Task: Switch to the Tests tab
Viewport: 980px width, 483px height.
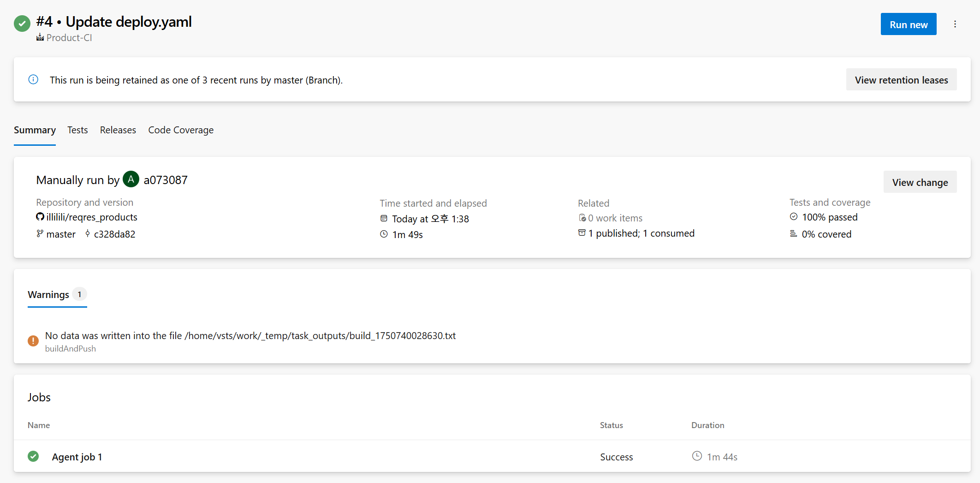Action: pos(77,130)
